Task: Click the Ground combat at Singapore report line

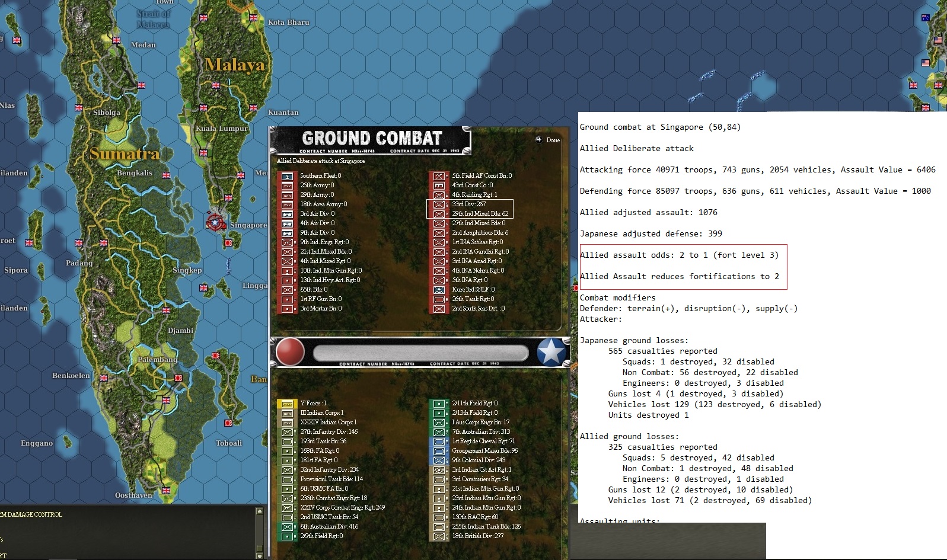Action: click(x=660, y=127)
